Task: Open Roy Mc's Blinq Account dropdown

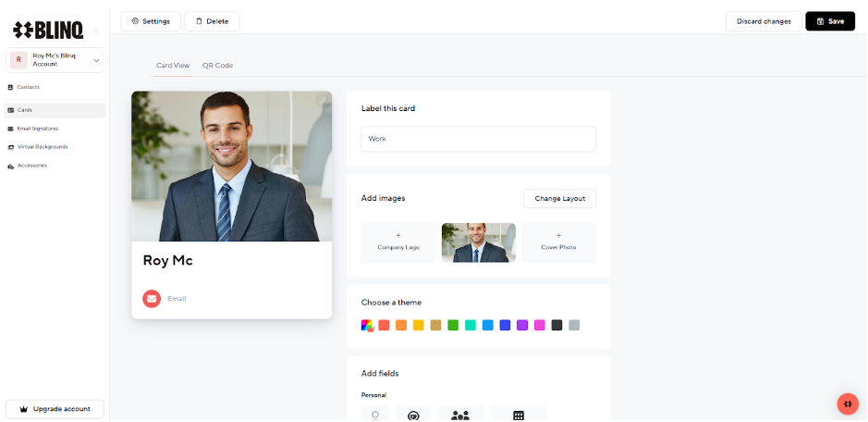Action: coord(55,60)
